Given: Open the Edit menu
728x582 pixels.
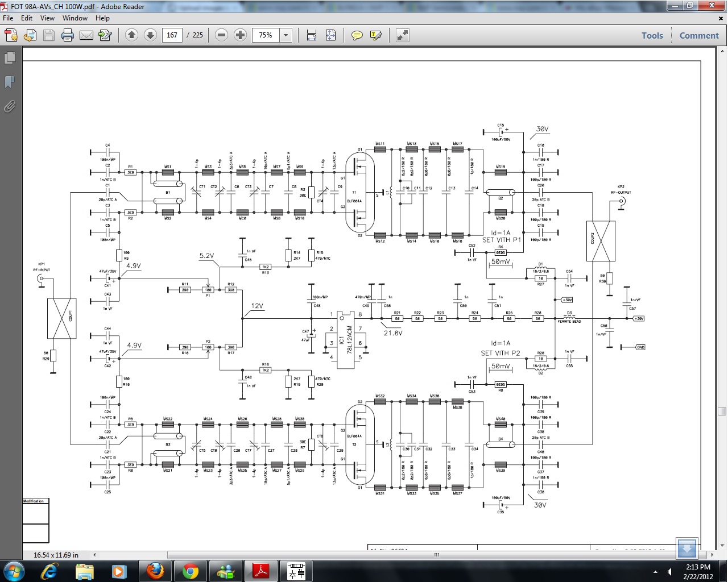Looking at the screenshot, I should (x=27, y=18).
